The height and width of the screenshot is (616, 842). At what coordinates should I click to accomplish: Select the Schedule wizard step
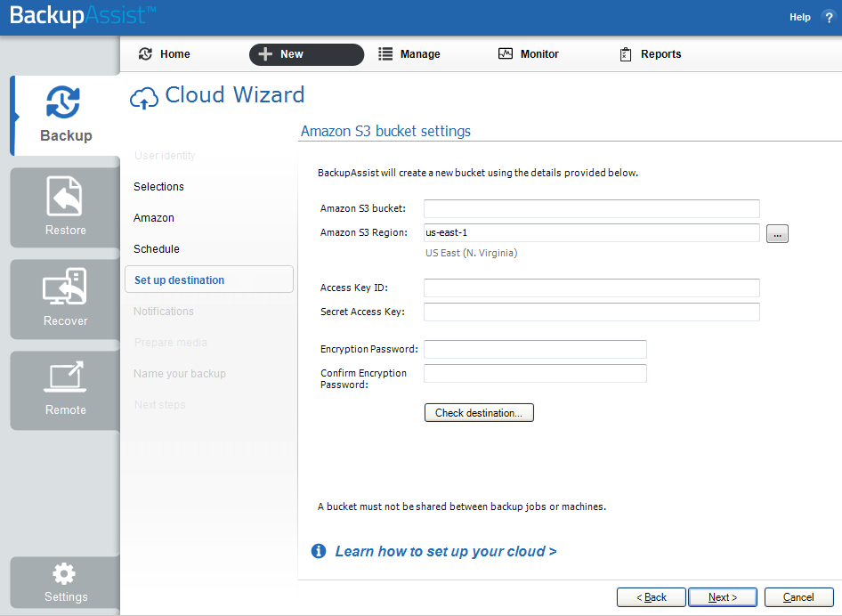[x=157, y=249]
